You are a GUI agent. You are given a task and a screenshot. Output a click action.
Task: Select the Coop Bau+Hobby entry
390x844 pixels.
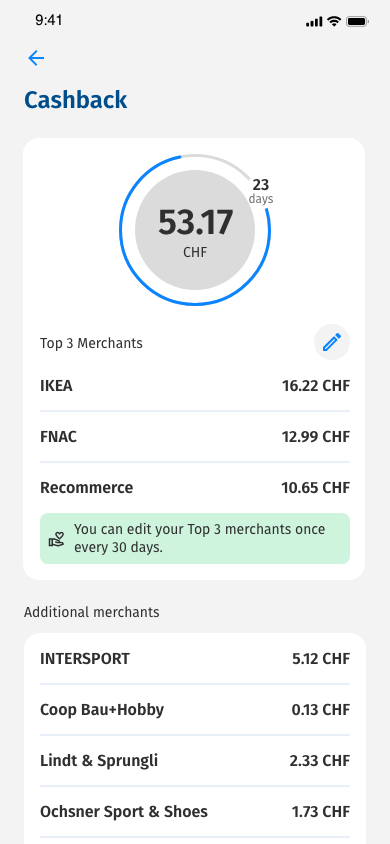195,709
